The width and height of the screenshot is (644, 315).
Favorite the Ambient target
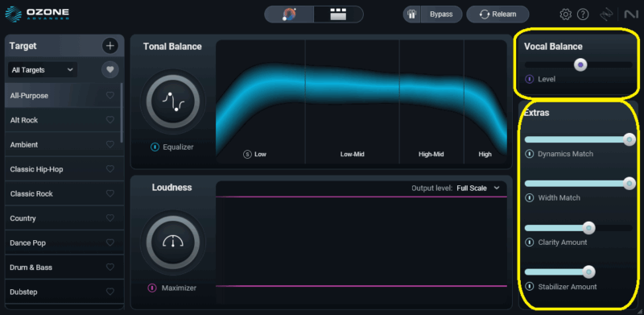(110, 145)
